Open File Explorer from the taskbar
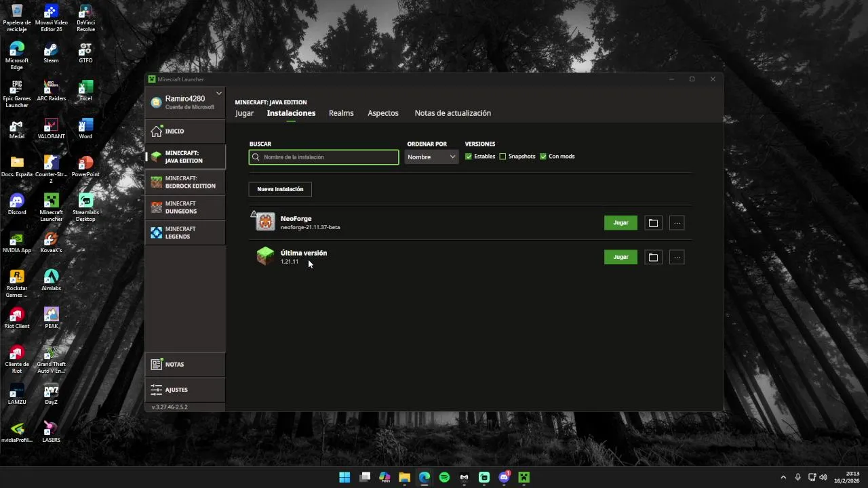868x488 pixels. pyautogui.click(x=404, y=477)
